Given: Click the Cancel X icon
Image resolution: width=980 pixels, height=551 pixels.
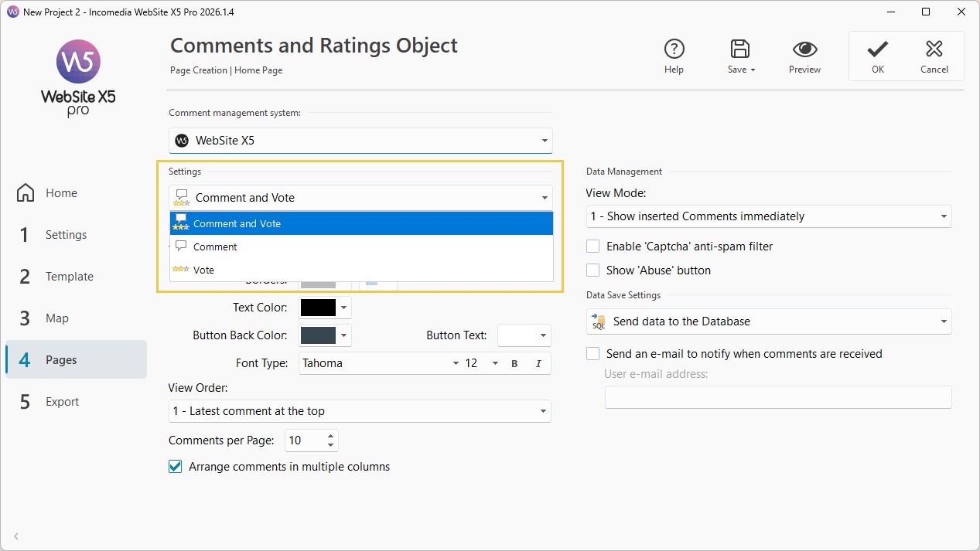Looking at the screenshot, I should [x=934, y=49].
